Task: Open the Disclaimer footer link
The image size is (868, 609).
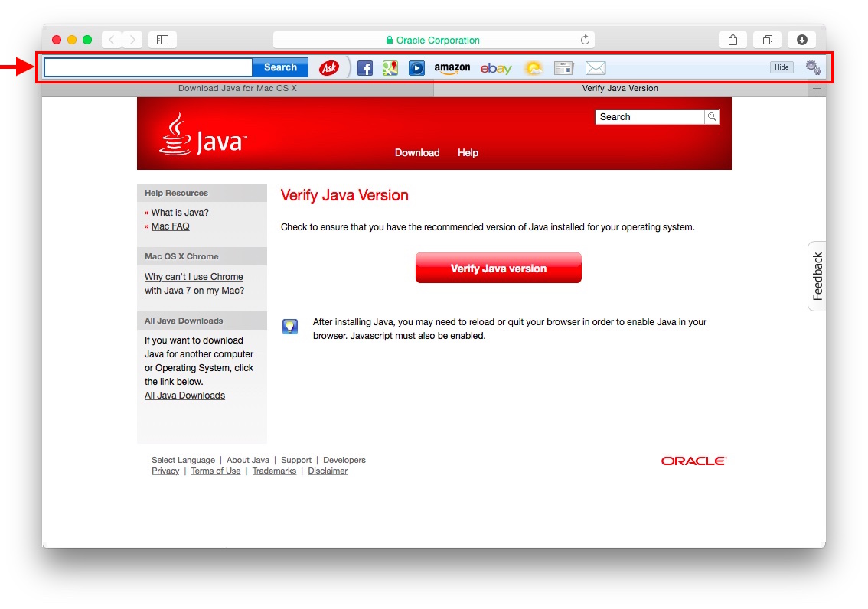Action: pos(328,471)
